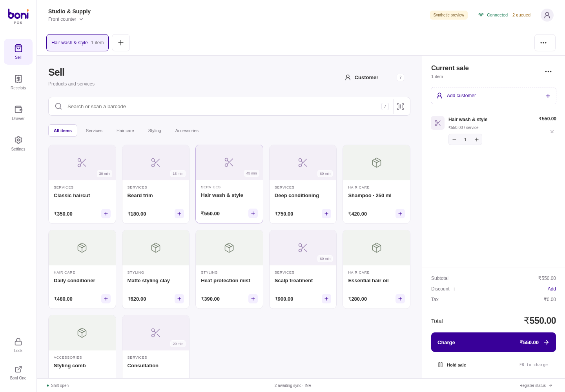Increase Hair wash & style quantity
This screenshot has height=392, width=565.
pos(477,140)
